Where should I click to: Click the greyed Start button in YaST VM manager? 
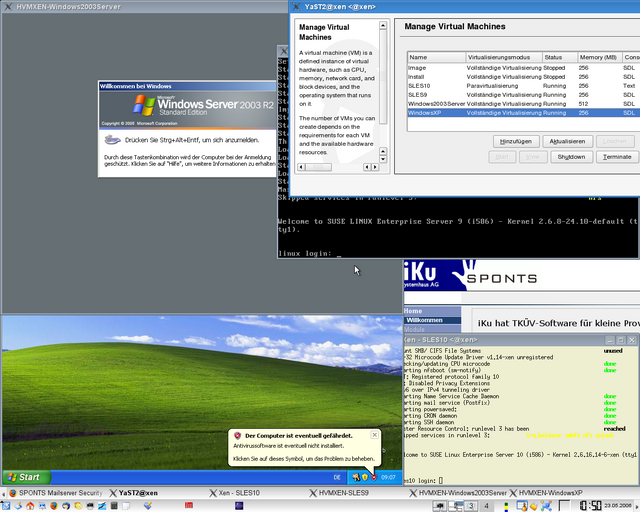coord(502,157)
